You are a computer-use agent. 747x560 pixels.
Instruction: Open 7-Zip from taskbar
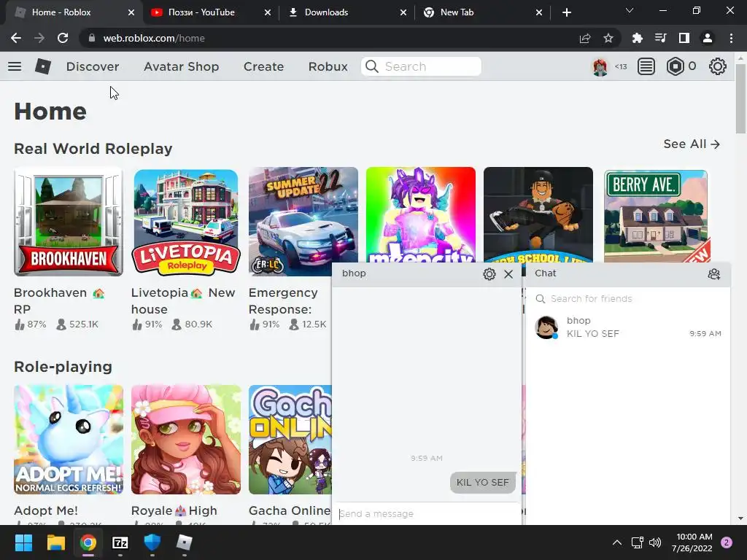coord(120,542)
